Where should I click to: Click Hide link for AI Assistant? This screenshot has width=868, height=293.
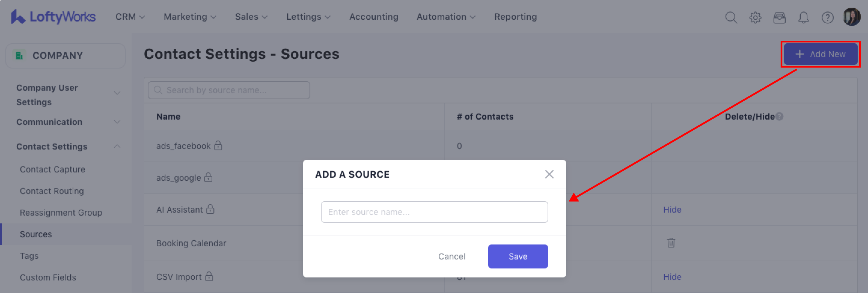[x=672, y=210]
